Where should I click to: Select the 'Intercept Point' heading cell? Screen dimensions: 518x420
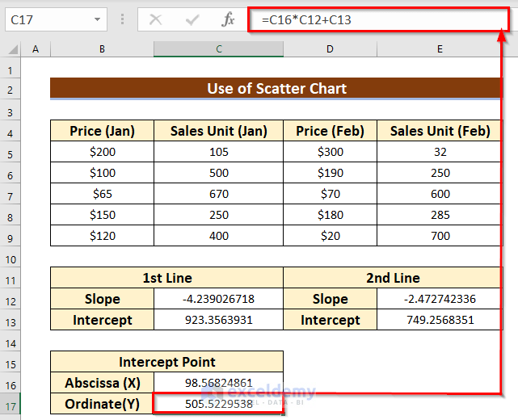click(x=166, y=362)
